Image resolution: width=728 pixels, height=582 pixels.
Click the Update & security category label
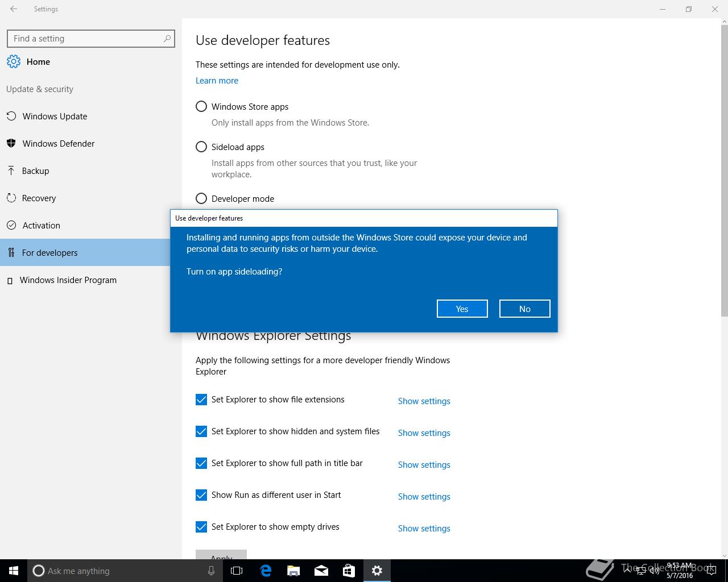tap(40, 89)
